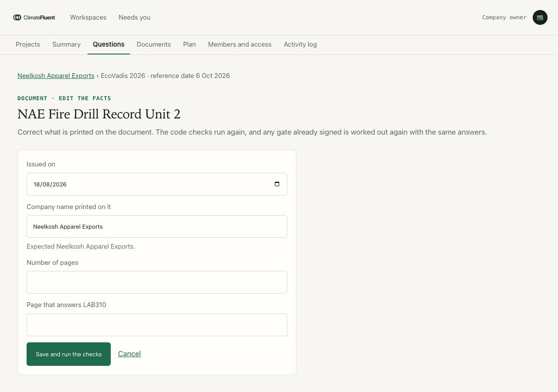
Task: Open the Documents tab
Action: (154, 44)
